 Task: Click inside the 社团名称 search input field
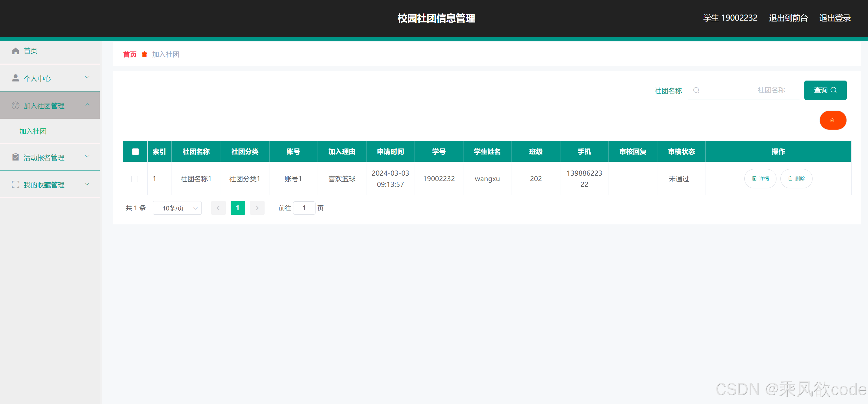pos(741,90)
